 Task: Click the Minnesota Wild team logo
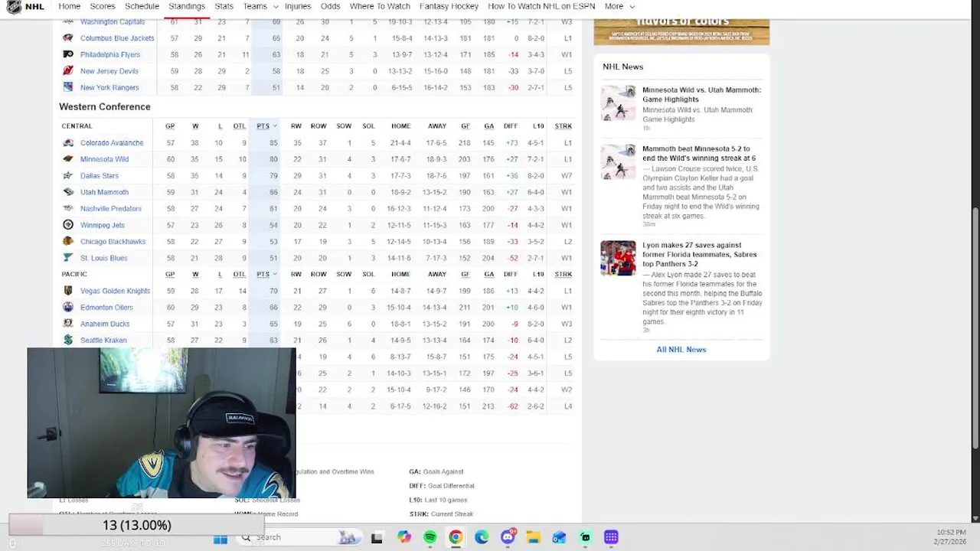pos(68,159)
